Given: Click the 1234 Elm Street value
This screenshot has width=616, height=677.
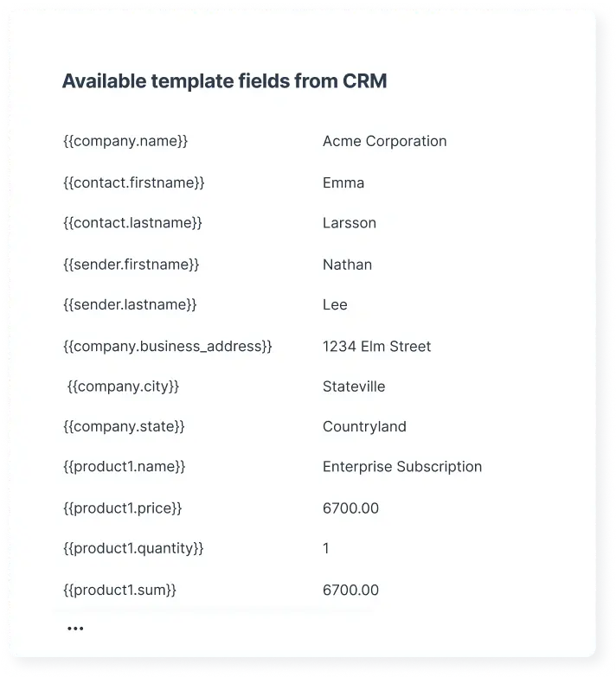Looking at the screenshot, I should pos(376,346).
